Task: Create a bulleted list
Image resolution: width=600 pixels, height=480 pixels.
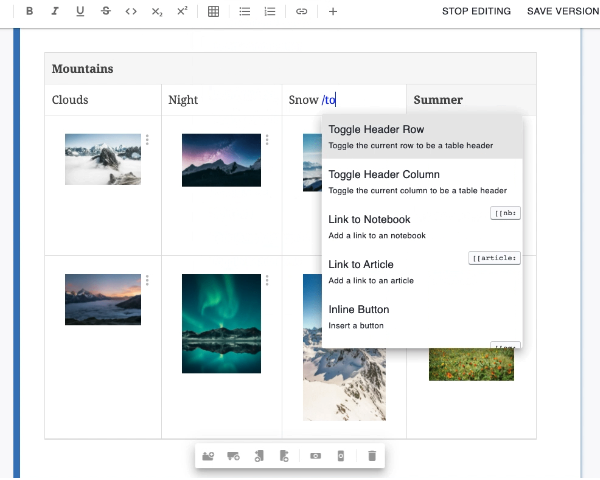Action: [x=245, y=12]
